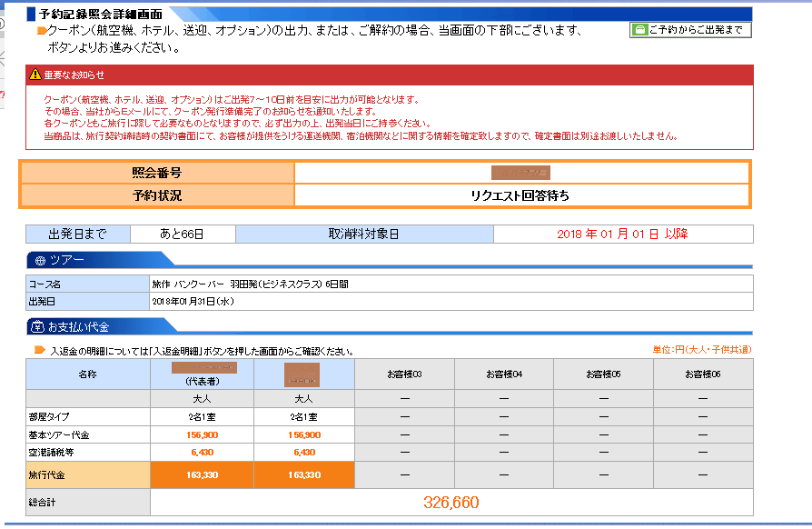This screenshot has height=529, width=812.
Task: Click the warning triangle icon beside 重要なお知らせ
Action: click(x=35, y=75)
